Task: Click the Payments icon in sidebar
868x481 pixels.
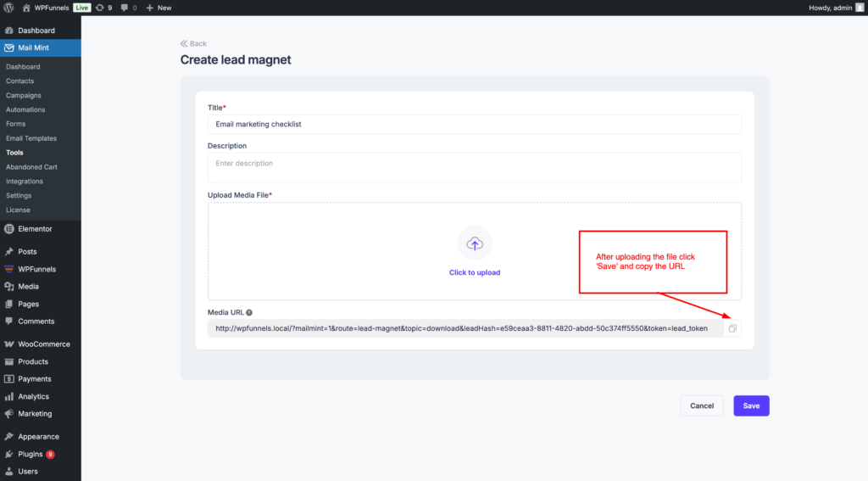Action: click(x=8, y=379)
